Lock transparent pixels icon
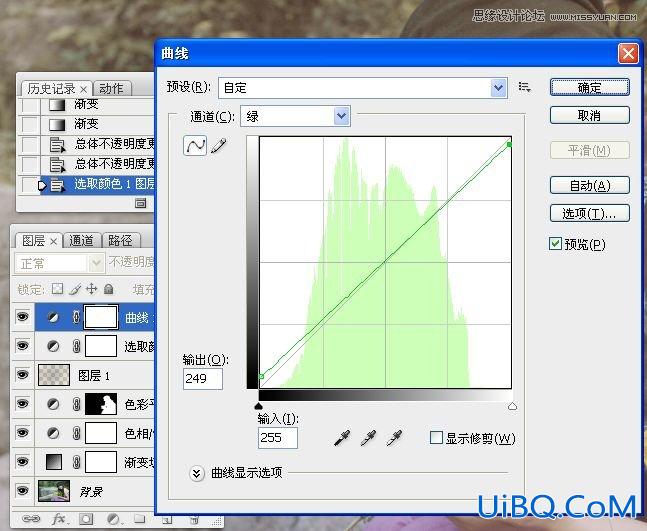 (57, 289)
